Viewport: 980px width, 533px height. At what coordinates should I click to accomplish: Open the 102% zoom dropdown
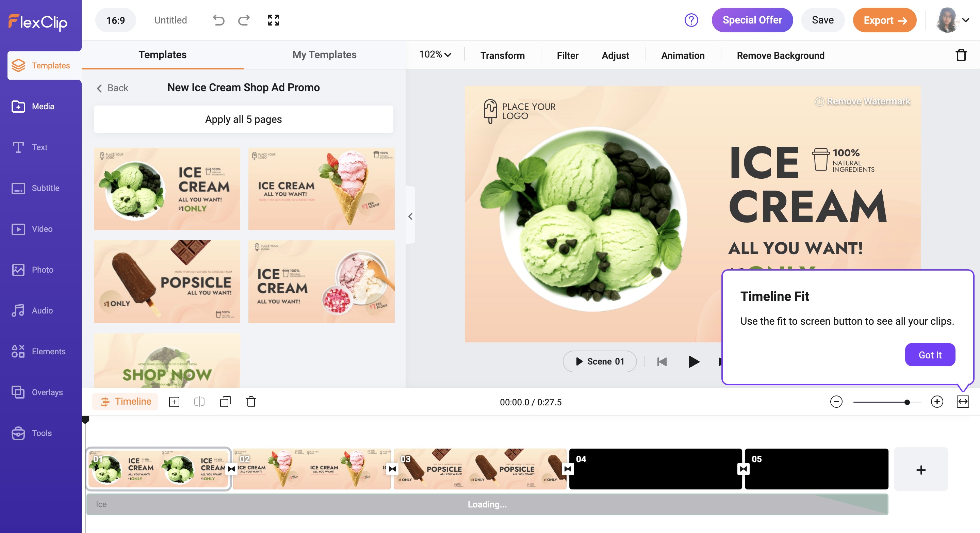pyautogui.click(x=435, y=55)
